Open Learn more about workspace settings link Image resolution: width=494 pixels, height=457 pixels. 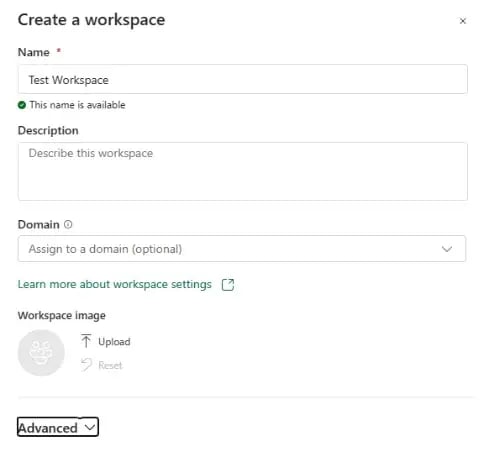[115, 284]
